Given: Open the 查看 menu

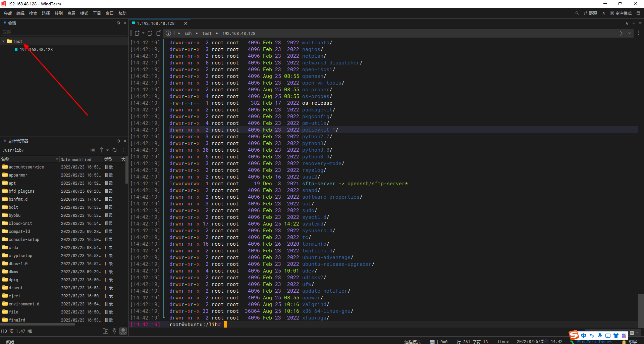Looking at the screenshot, I should (x=71, y=13).
